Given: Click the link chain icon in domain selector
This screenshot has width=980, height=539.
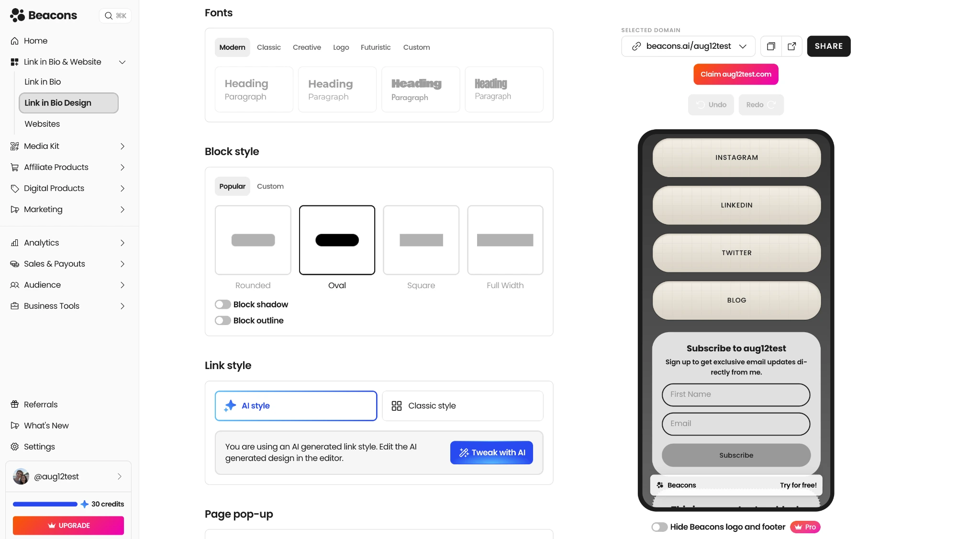Looking at the screenshot, I should click(636, 46).
